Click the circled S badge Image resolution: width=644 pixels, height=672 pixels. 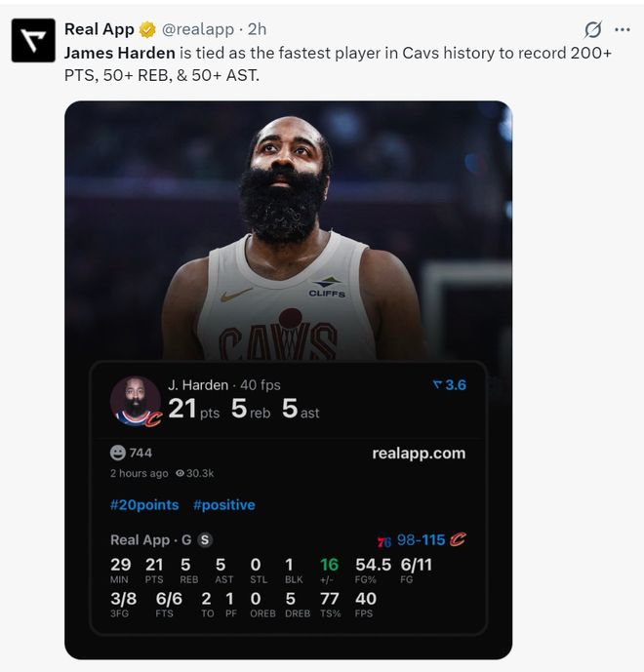tap(205, 539)
